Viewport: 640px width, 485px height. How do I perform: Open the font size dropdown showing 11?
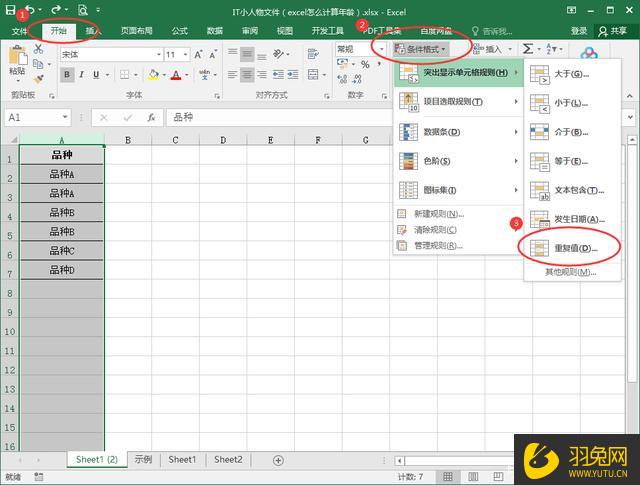click(x=185, y=54)
